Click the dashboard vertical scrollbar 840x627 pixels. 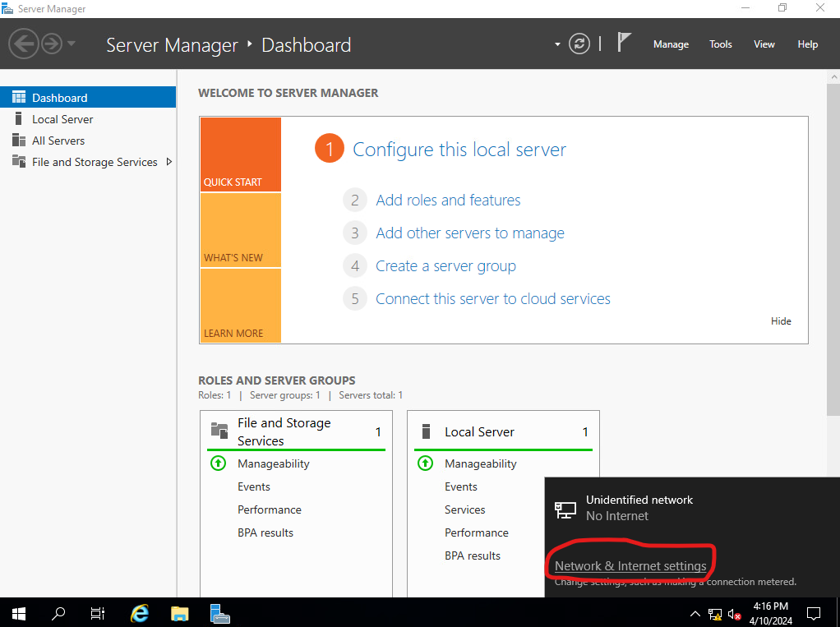point(833,249)
